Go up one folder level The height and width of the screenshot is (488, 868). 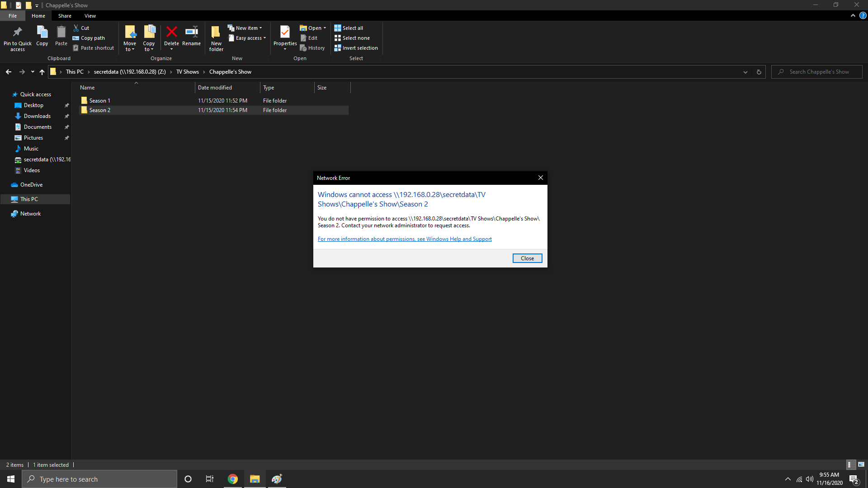[x=42, y=72]
